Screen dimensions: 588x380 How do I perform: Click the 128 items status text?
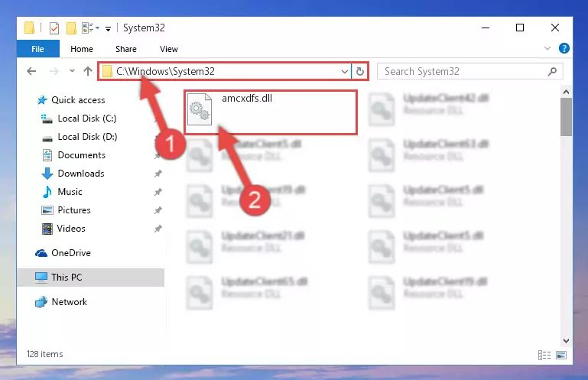(x=44, y=354)
